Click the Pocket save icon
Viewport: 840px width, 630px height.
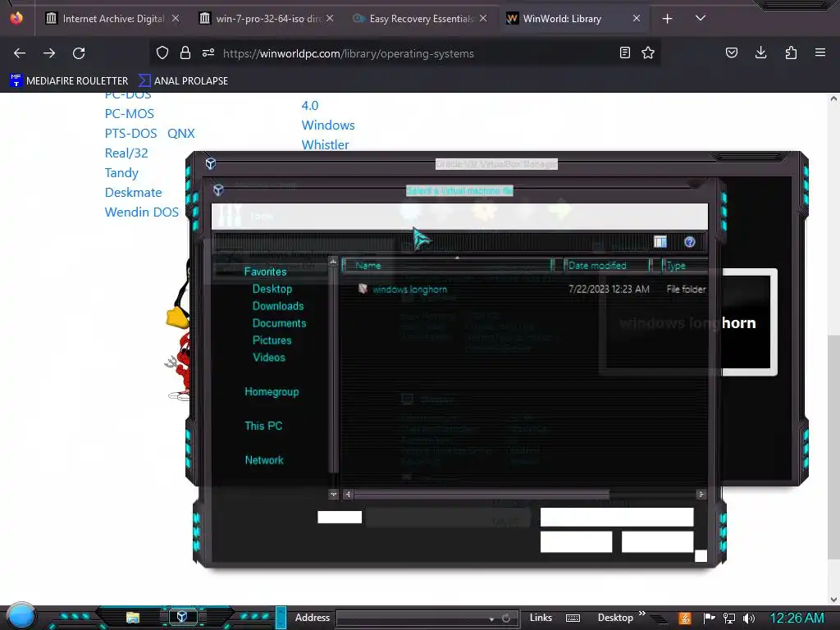731,52
